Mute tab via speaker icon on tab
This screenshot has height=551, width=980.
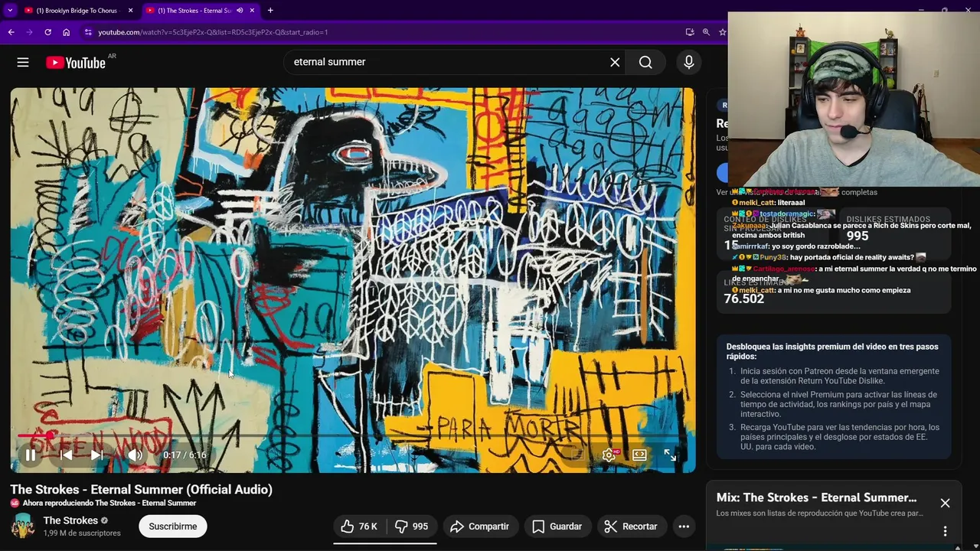(x=240, y=11)
